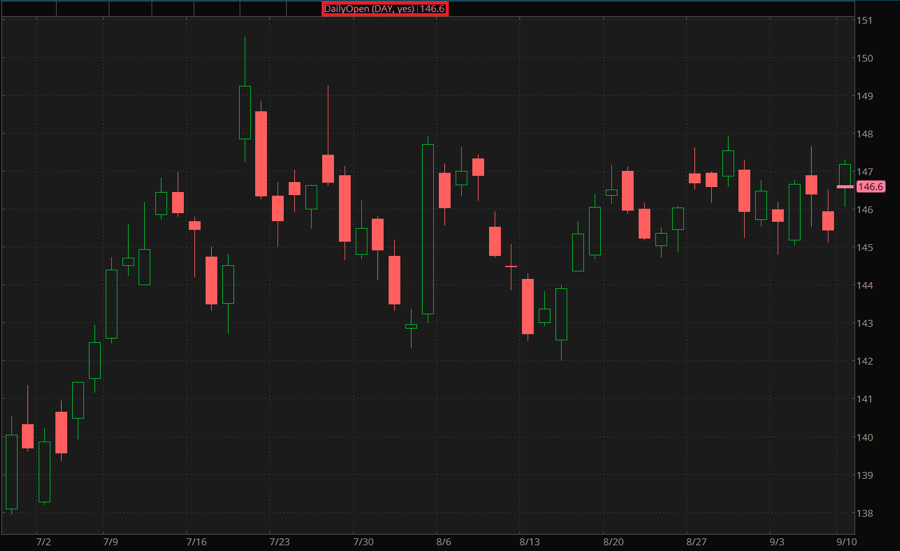Click the 9/10 date axis label

point(845,542)
